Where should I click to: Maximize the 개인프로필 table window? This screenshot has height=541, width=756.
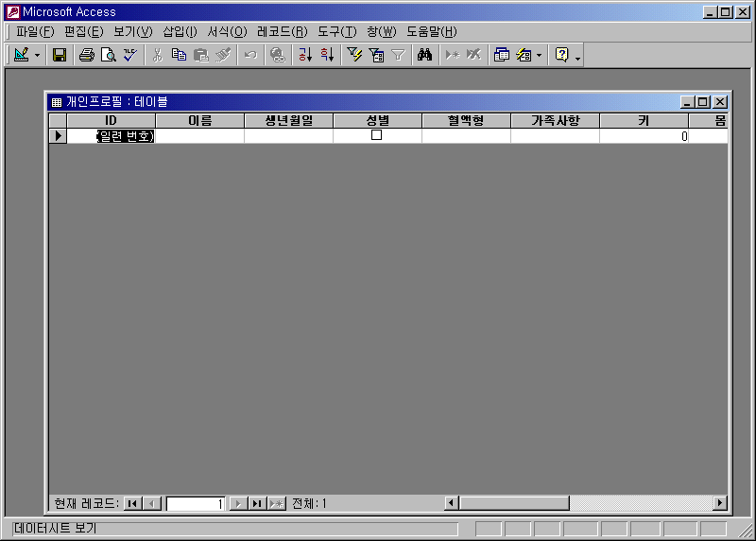pyautogui.click(x=703, y=102)
